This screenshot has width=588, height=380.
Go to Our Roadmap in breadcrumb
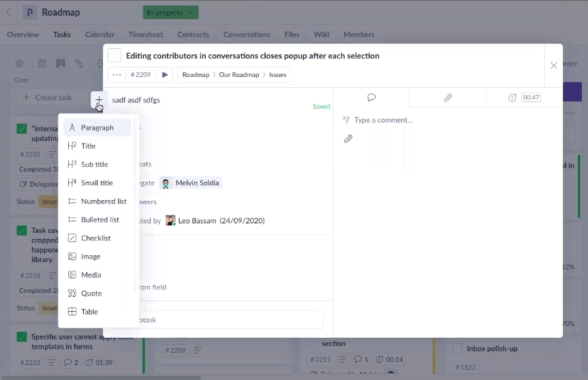click(x=239, y=75)
